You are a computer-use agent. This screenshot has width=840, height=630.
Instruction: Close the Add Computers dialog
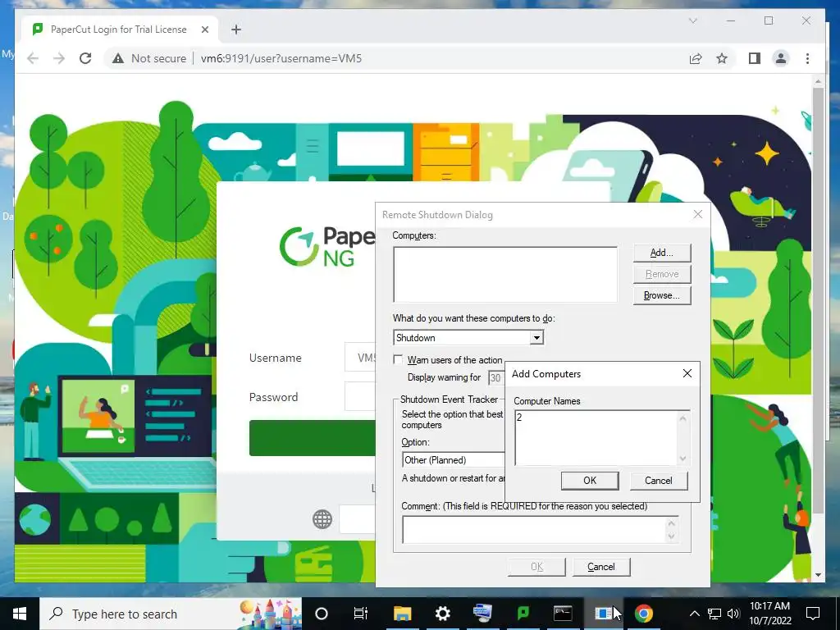point(687,373)
